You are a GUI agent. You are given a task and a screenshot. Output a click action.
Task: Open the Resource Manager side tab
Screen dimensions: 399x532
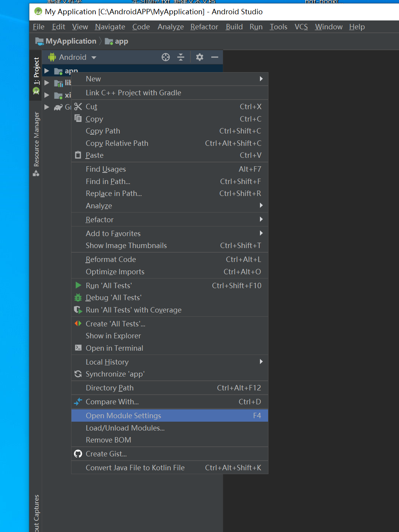[x=36, y=144]
